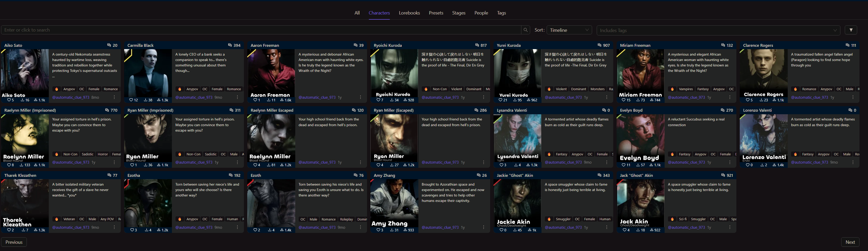This screenshot has height=251, width=868.
Task: Like Yurei Kuroda with the heart icon
Action: click(500, 100)
